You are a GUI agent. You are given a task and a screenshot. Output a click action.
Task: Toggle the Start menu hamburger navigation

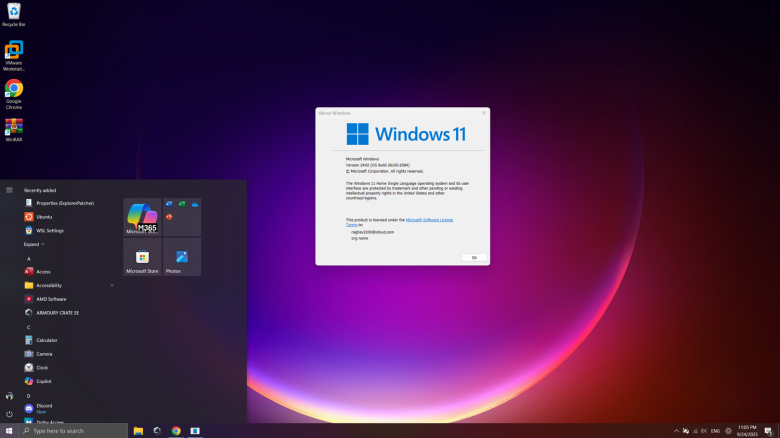pos(9,189)
